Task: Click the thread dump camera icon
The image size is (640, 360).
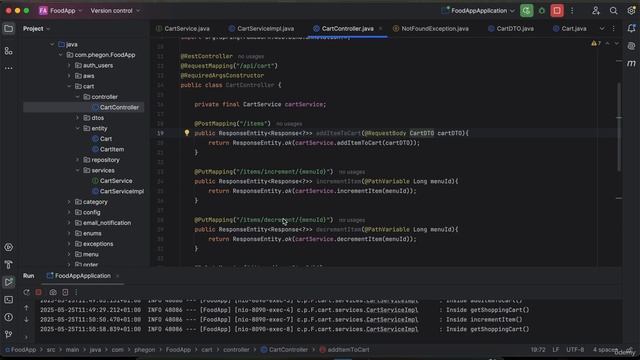Action: pos(53,292)
